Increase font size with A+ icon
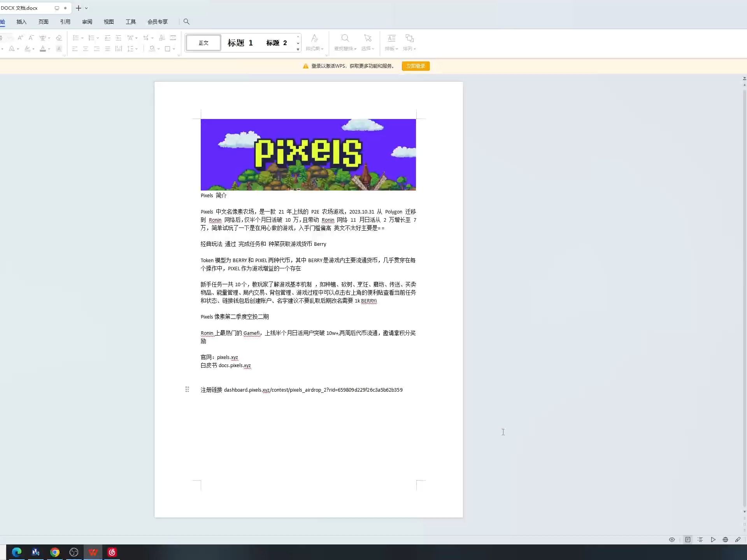The image size is (747, 560). click(20, 38)
